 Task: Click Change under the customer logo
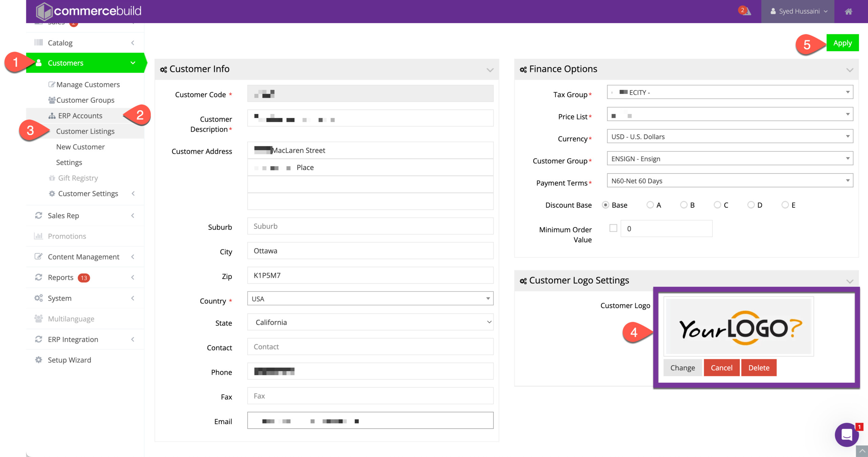coord(682,368)
